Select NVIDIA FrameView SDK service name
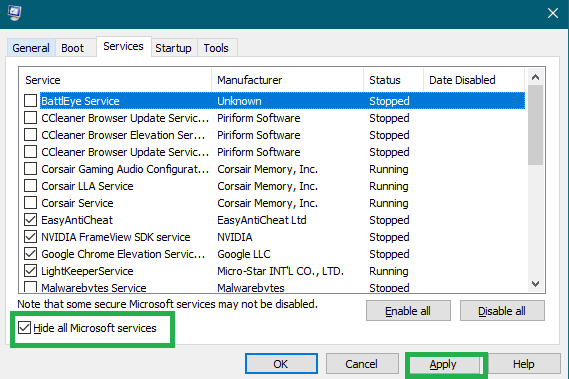The width and height of the screenshot is (569, 379). point(116,237)
